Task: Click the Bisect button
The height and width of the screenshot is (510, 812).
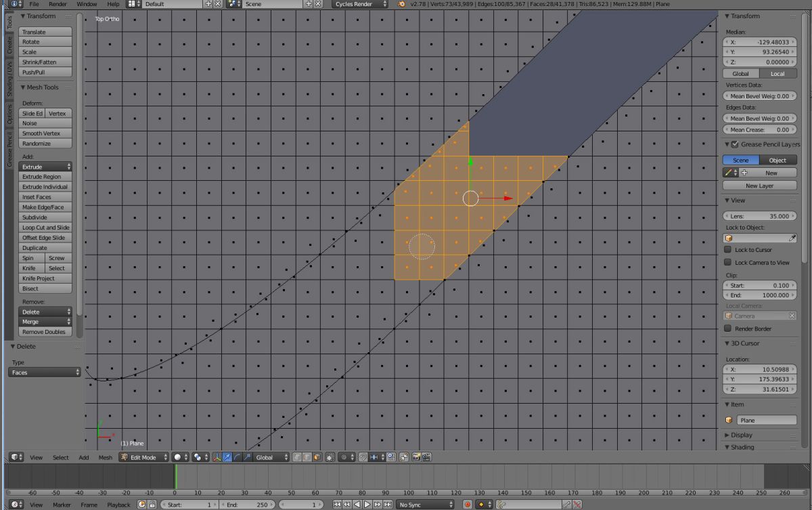Action: [45, 289]
